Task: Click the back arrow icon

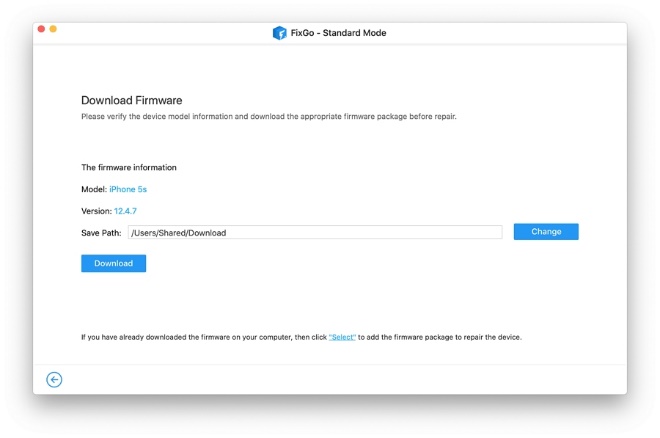Action: click(x=54, y=379)
